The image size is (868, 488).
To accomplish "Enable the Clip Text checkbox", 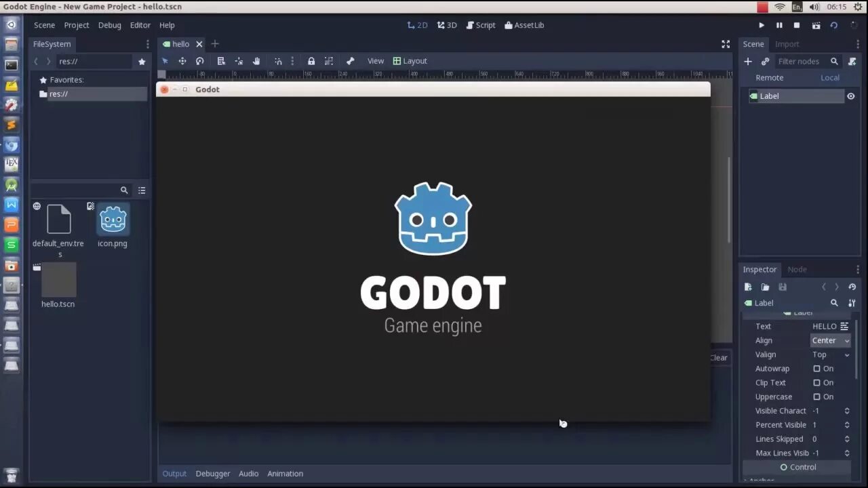I will point(817,383).
